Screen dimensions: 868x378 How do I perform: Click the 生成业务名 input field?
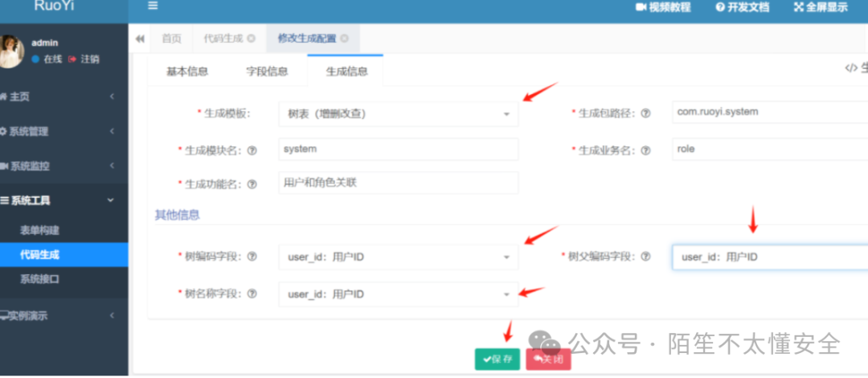(x=770, y=149)
